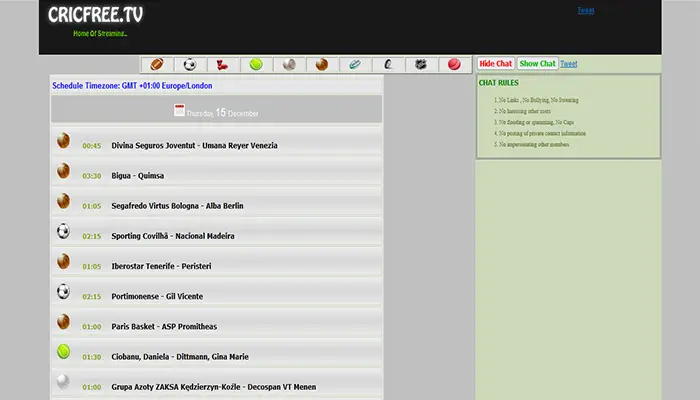Open Sporting Covilhã - Nacional Madeira match

(x=173, y=236)
